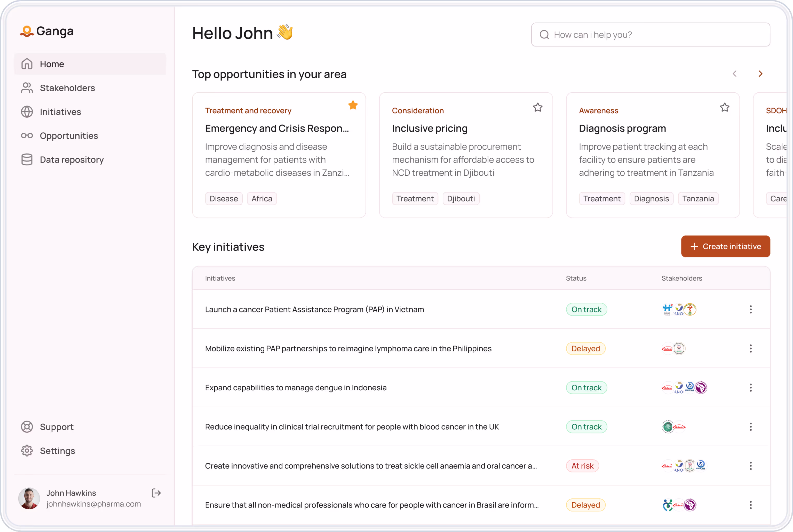Screen dimensions: 793x532
Task: Go to Initiatives in the sidebar
Action: click(x=60, y=112)
